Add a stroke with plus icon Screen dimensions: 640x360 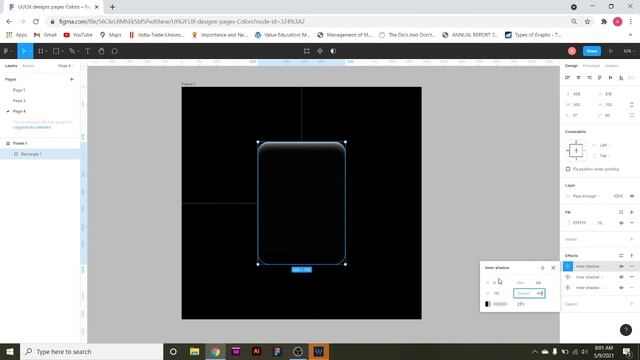tap(632, 239)
